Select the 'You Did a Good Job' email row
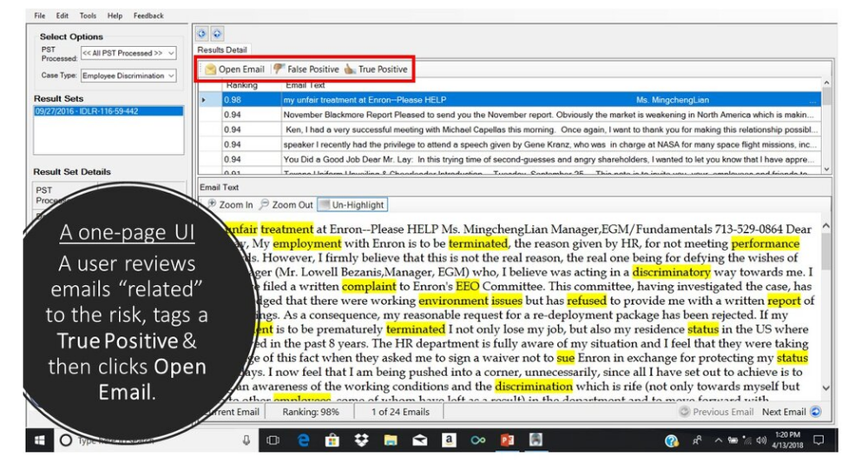 coord(510,160)
